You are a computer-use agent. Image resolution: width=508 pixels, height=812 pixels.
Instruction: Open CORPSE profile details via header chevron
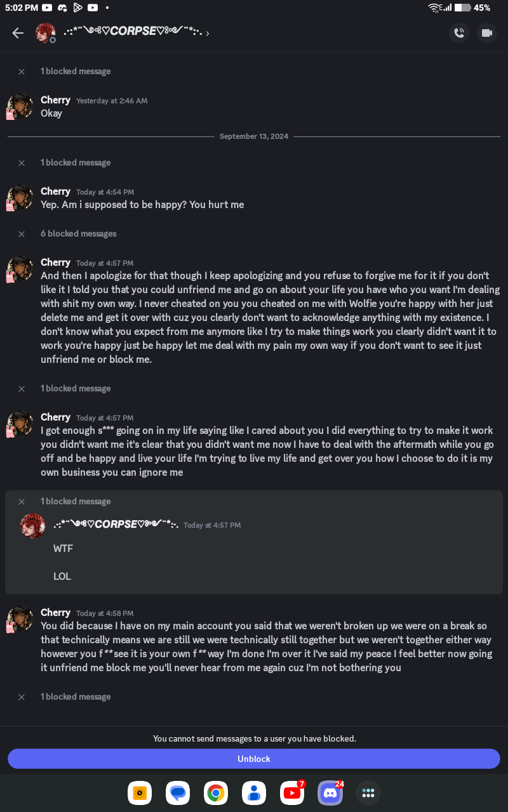pos(208,33)
